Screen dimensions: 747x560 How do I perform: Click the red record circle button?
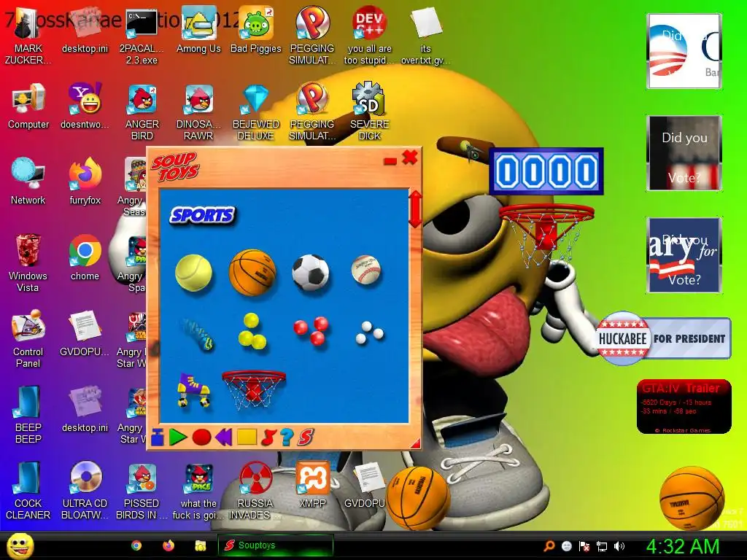[x=201, y=437]
